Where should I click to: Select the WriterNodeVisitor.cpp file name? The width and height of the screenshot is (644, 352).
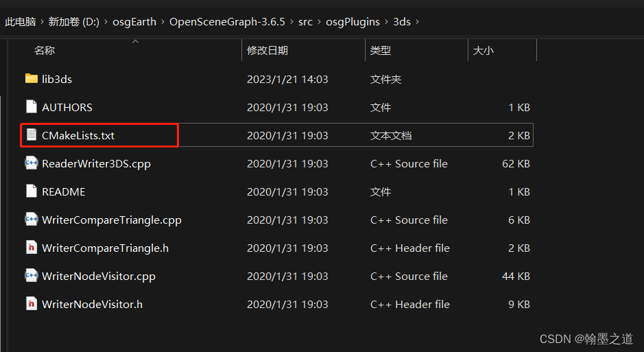pos(99,276)
